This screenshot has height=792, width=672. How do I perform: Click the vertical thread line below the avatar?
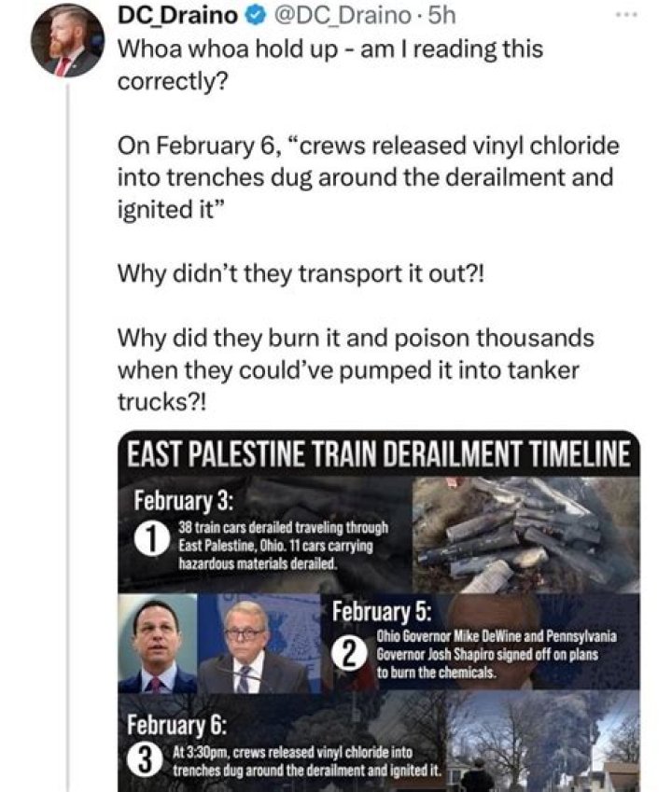click(67, 420)
